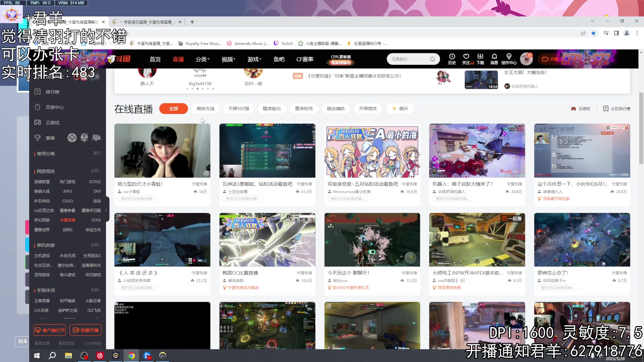Bookmark star icon in Chrome address bar
The image size is (644, 362).
click(593, 33)
